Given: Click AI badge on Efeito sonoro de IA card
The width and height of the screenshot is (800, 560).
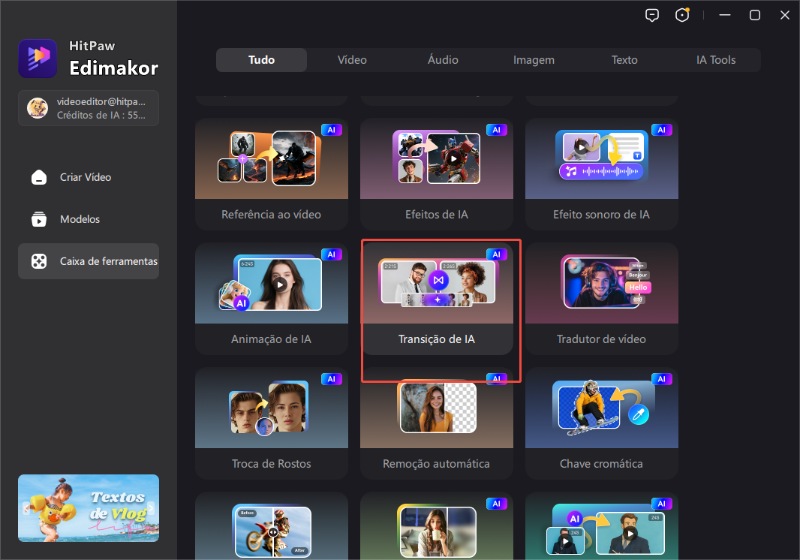Looking at the screenshot, I should (x=662, y=130).
